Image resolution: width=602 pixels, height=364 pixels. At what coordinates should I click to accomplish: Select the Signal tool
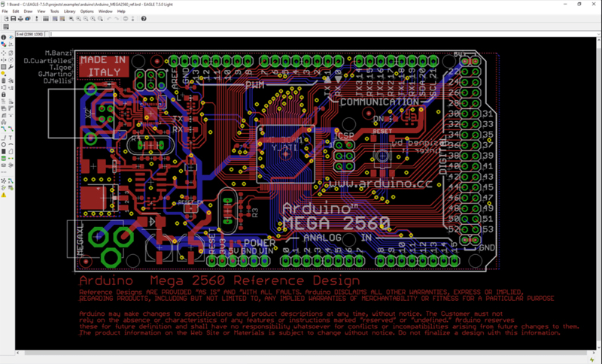click(x=11, y=159)
